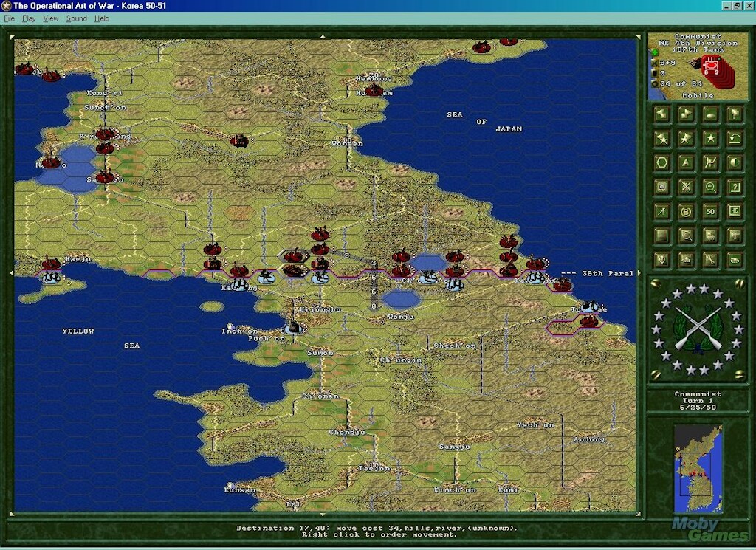Open the Help menu
The width and height of the screenshot is (756, 550).
(102, 18)
